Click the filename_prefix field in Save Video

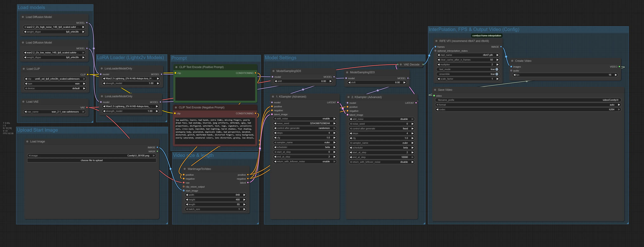(x=528, y=100)
